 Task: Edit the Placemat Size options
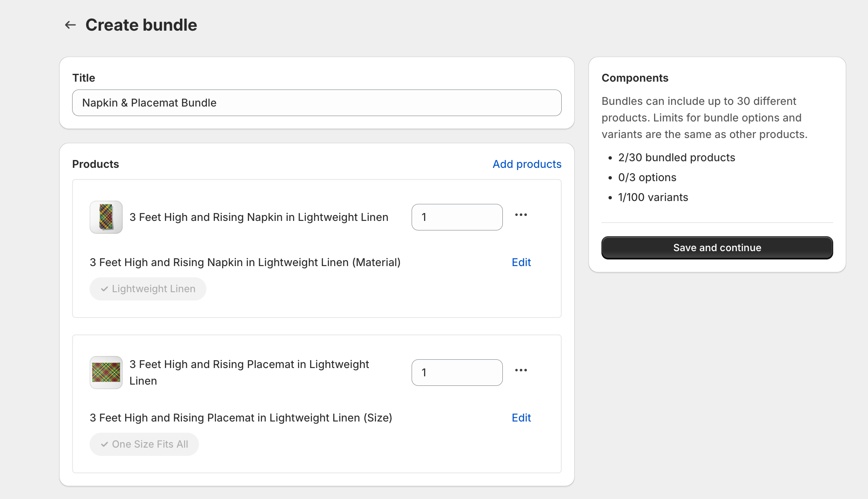point(521,418)
